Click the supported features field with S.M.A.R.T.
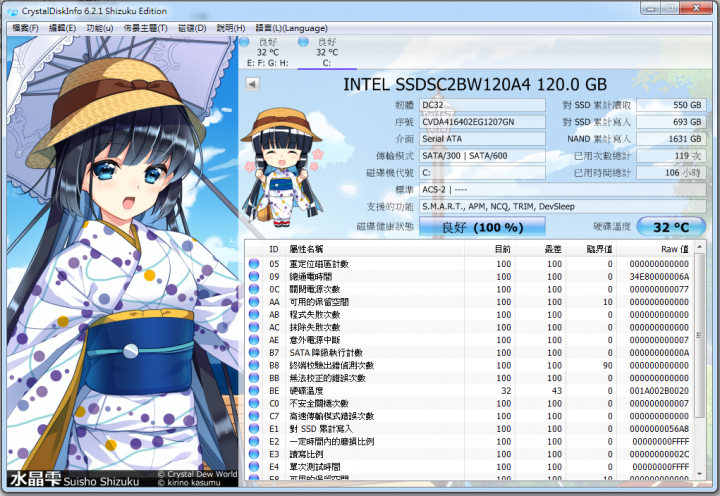Viewport: 720px width, 496px height. click(562, 207)
